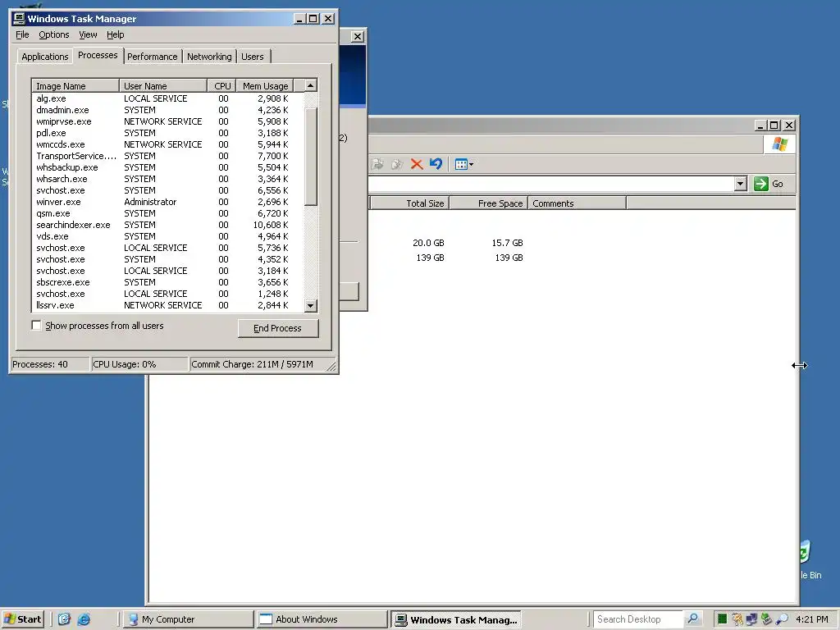Viewport: 840px width, 630px height.
Task: Click the 15.7 GB free space entry
Action: point(507,243)
